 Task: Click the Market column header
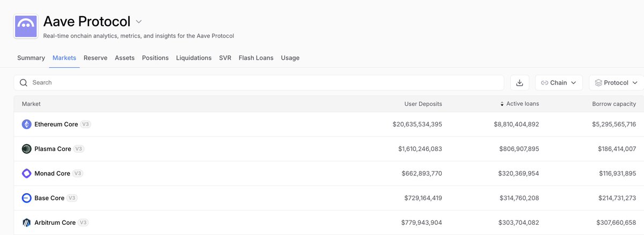pyautogui.click(x=31, y=104)
